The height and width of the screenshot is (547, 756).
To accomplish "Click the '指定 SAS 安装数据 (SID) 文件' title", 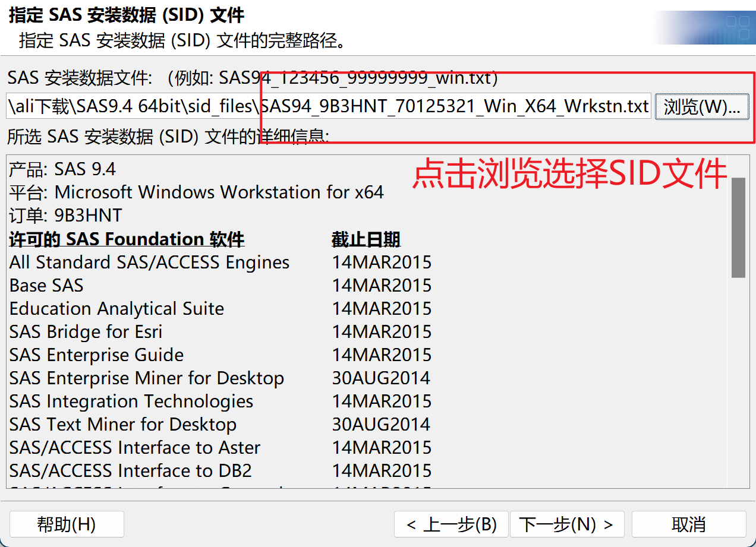I will point(127,15).
